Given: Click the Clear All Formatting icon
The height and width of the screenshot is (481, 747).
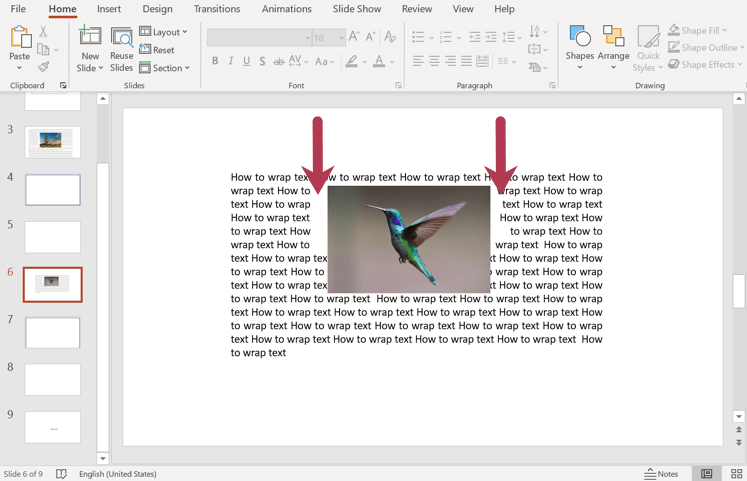Looking at the screenshot, I should [x=390, y=37].
